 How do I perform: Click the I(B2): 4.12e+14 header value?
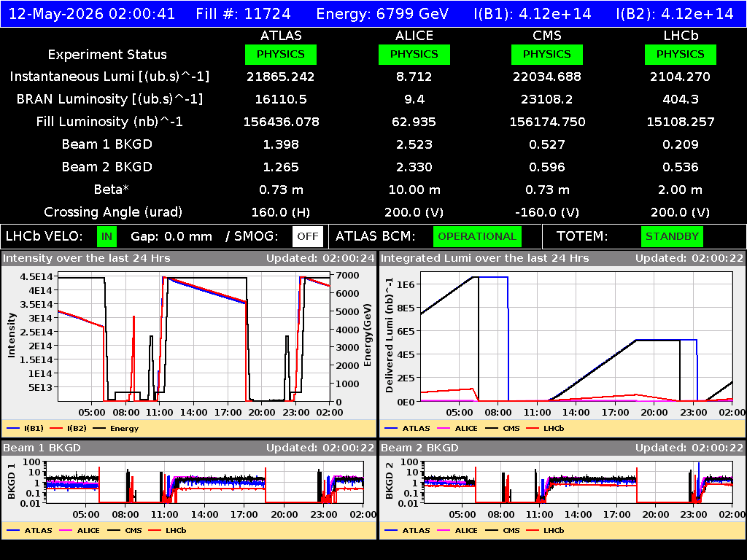click(x=675, y=14)
